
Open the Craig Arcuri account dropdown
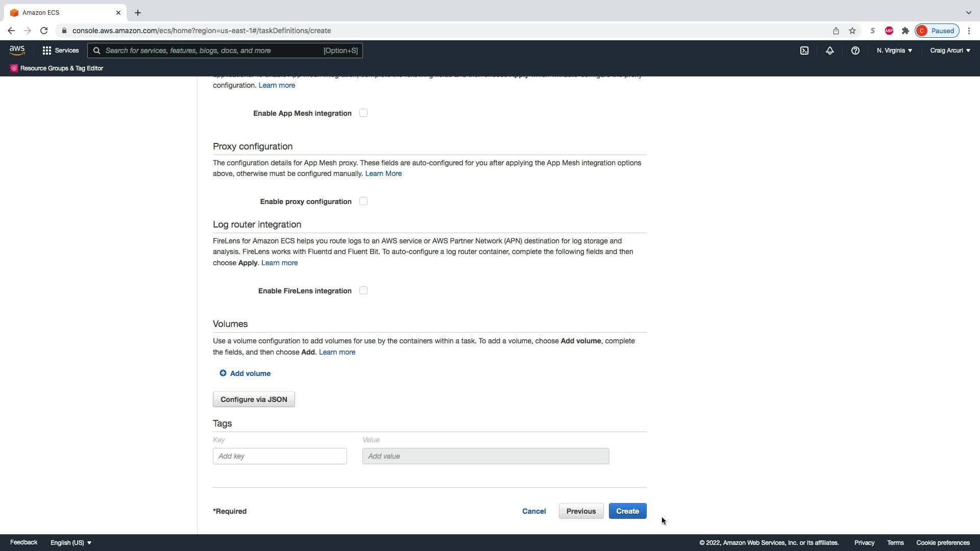950,51
